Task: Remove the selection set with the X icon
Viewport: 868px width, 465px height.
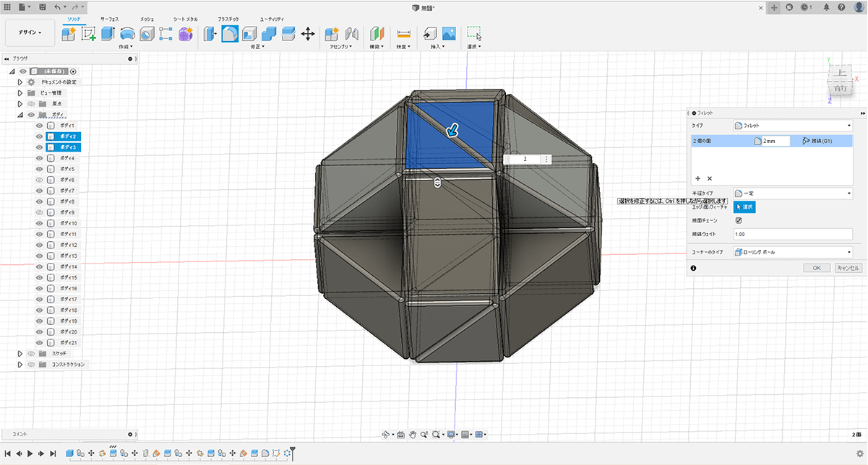Action: [710, 178]
